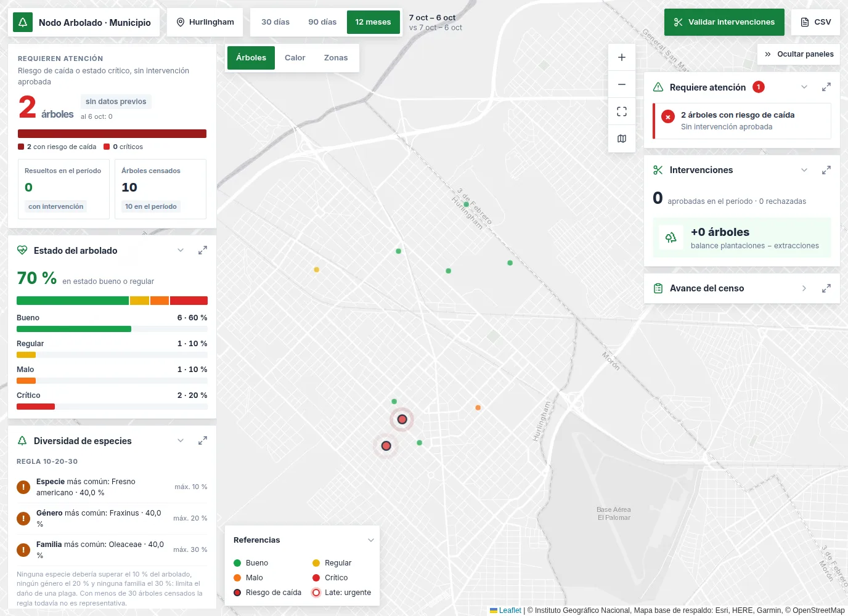The width and height of the screenshot is (848, 616).
Task: Click the green tree logo icon
Action: tap(23, 22)
